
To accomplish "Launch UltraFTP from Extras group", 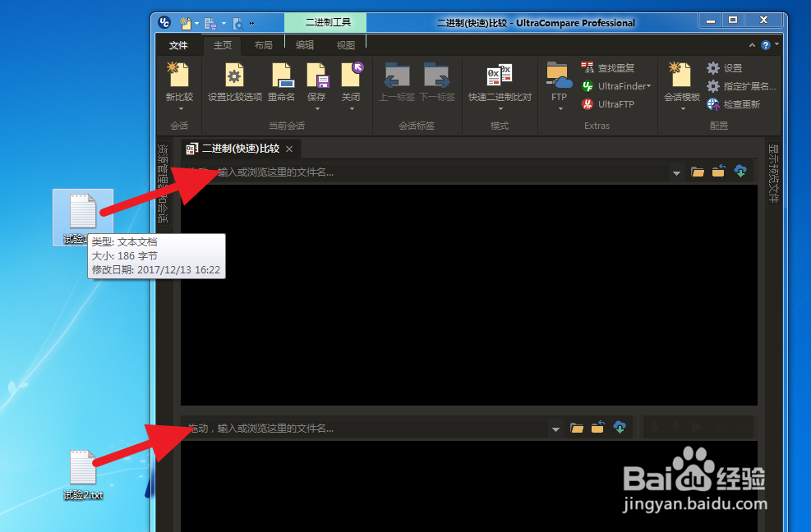I will click(608, 104).
